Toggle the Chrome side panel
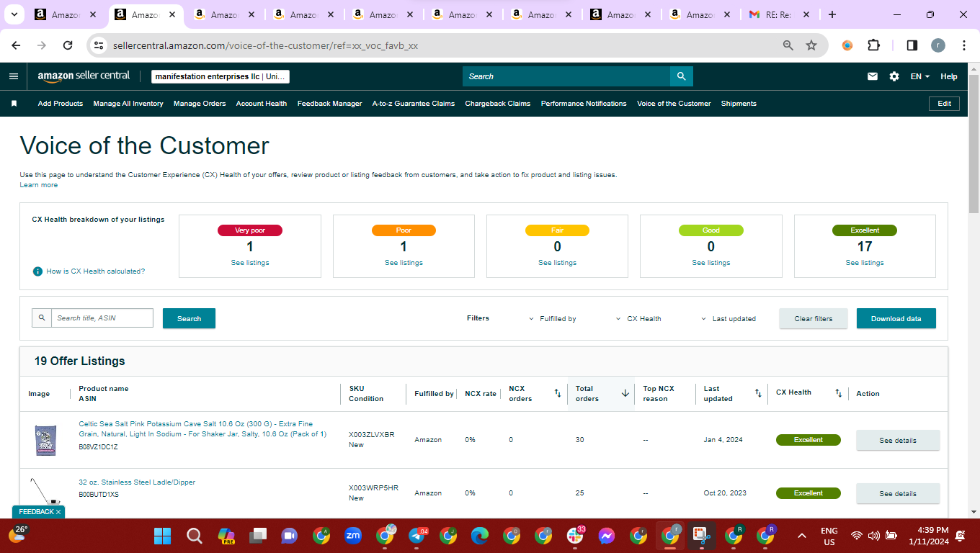The width and height of the screenshot is (980, 553). pyautogui.click(x=912, y=45)
